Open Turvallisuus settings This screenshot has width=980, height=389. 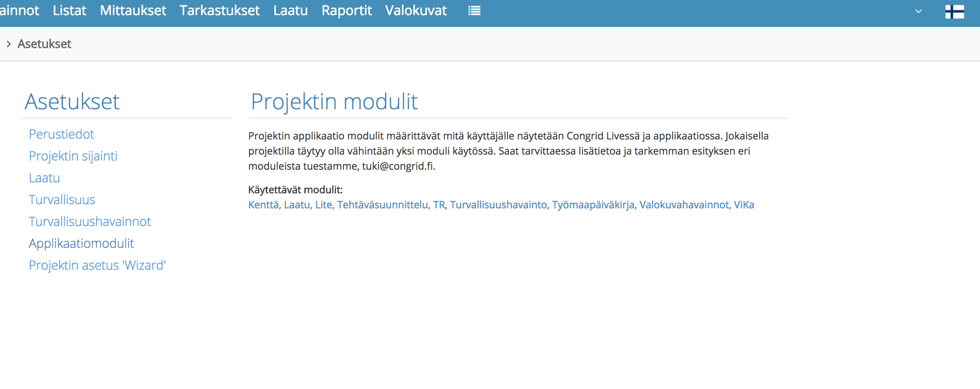point(62,200)
